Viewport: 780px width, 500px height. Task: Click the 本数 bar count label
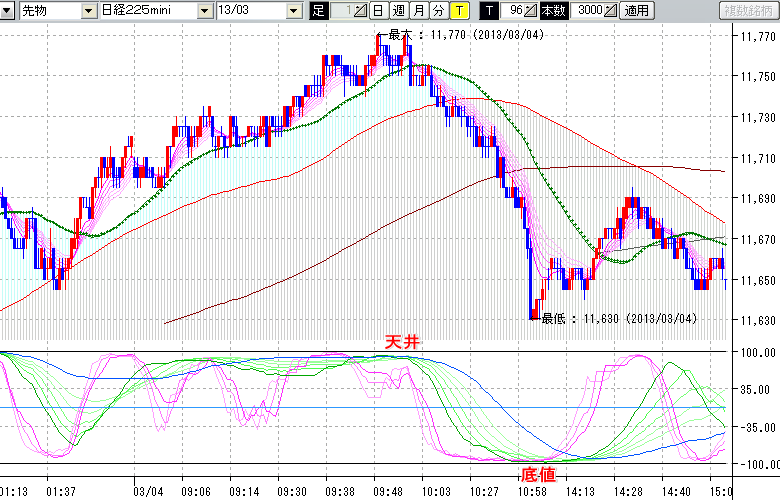point(552,11)
